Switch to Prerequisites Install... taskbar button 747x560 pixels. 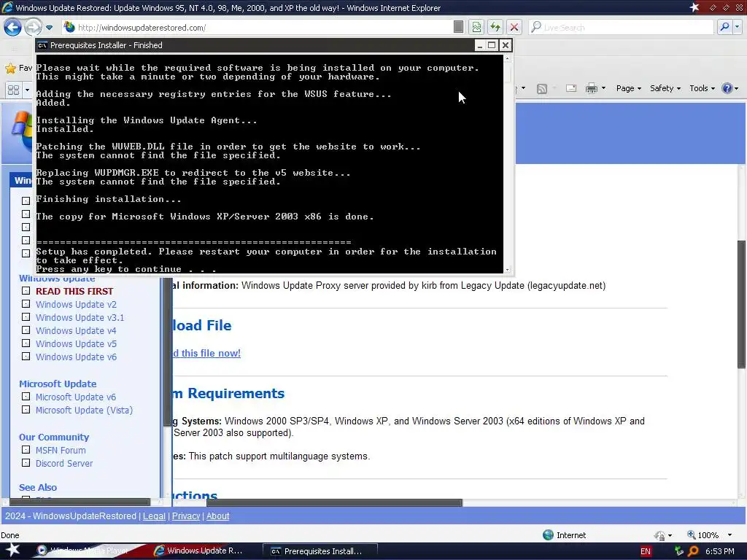point(320,551)
